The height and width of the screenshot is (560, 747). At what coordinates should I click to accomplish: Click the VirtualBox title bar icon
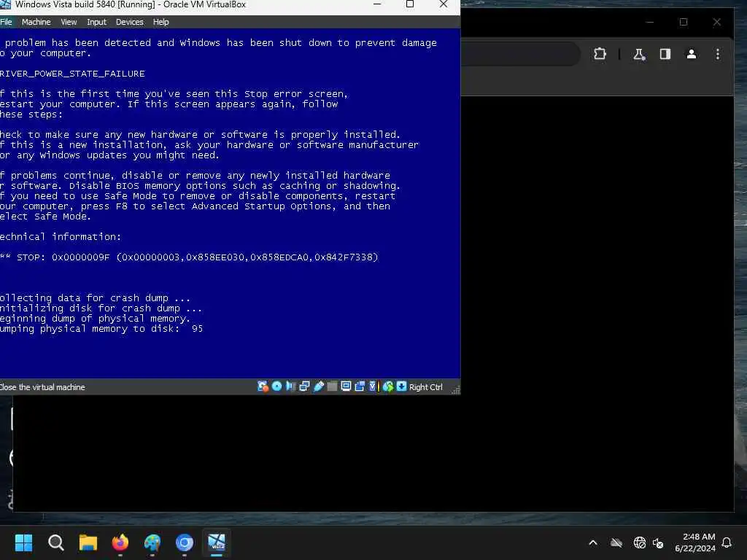(5, 4)
